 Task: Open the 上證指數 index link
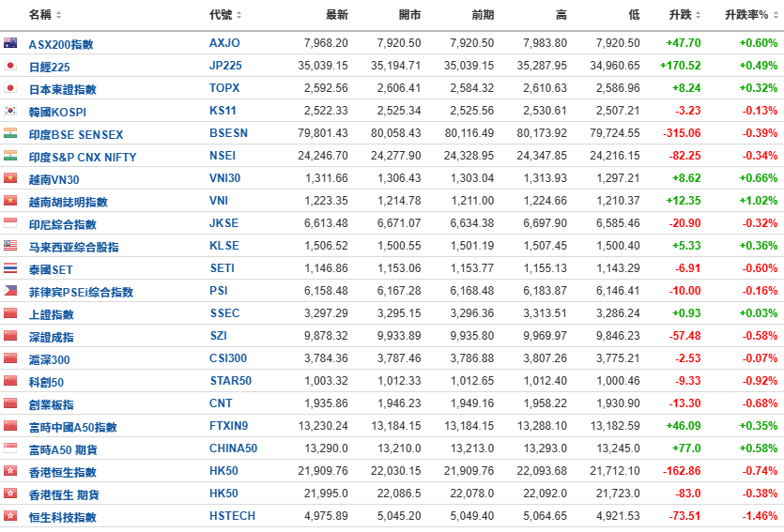pos(52,314)
